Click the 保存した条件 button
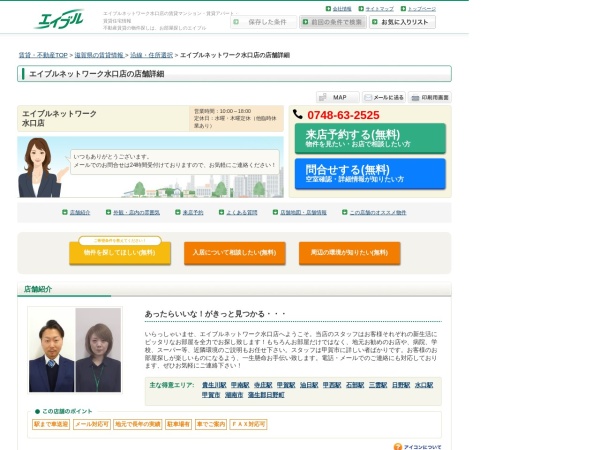Screen dimensions: 600x450 click(263, 22)
